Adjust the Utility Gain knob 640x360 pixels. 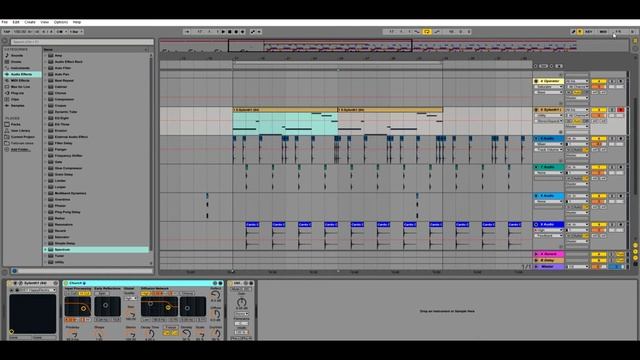pyautogui.click(x=242, y=302)
